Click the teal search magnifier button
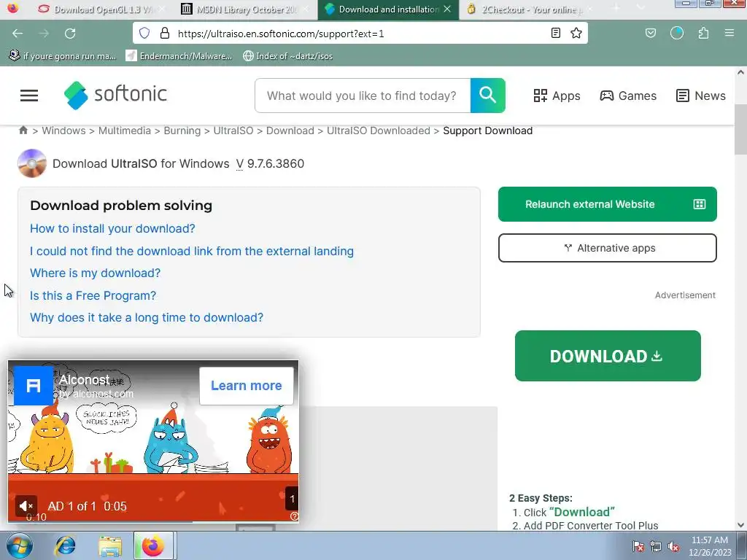Viewport: 747px width, 560px height. tap(487, 96)
